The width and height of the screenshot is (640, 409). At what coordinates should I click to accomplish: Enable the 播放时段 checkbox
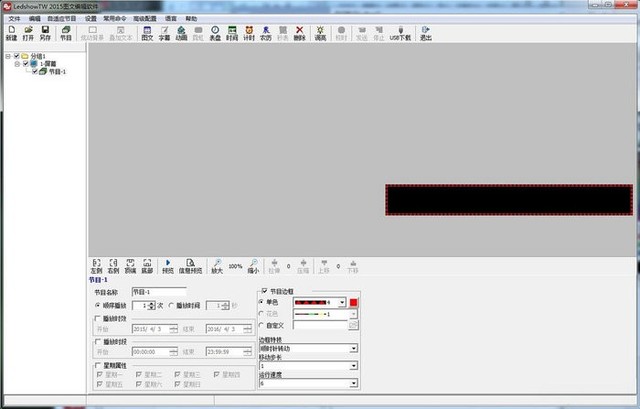(98, 341)
